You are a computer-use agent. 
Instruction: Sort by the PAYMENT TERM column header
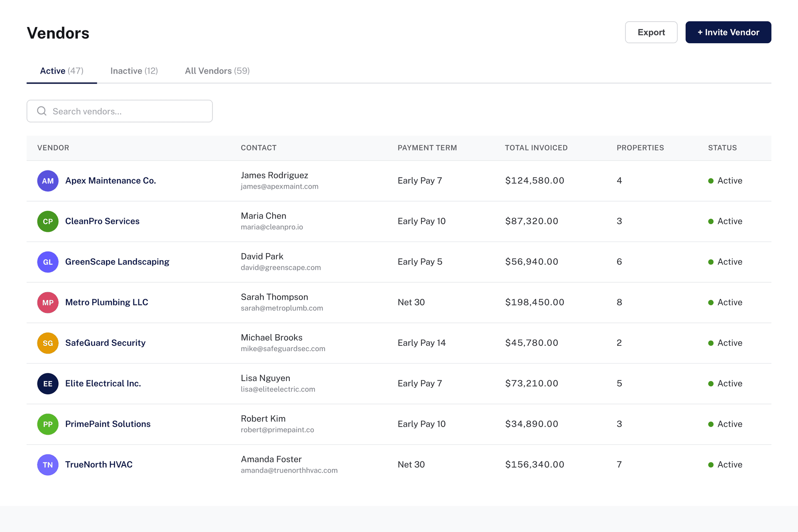[427, 148]
